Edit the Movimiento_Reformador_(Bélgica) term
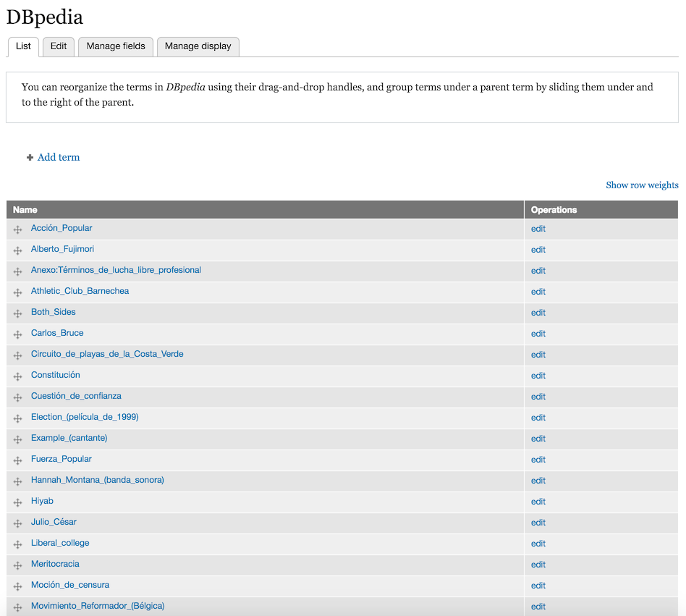This screenshot has height=616, width=686. (538, 606)
